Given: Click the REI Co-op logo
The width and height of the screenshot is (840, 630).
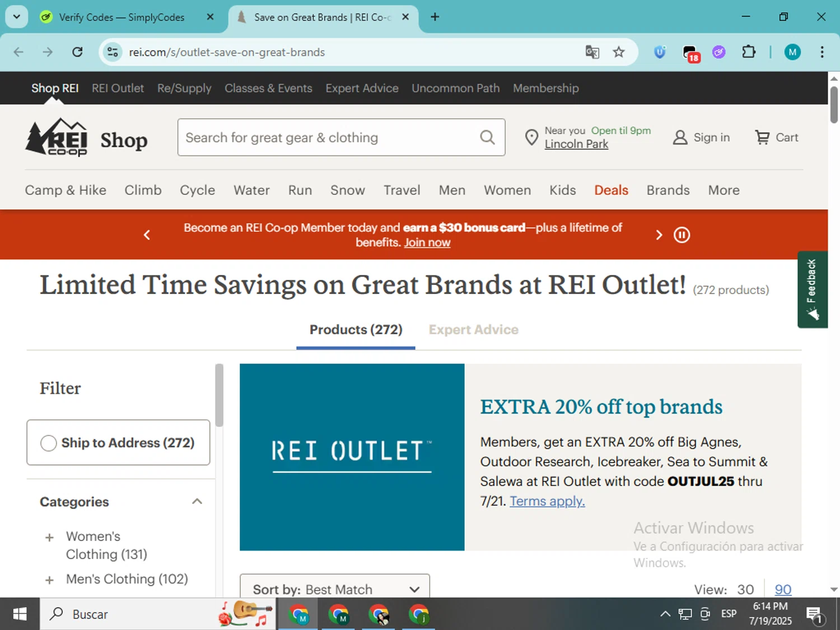Looking at the screenshot, I should pyautogui.click(x=57, y=137).
